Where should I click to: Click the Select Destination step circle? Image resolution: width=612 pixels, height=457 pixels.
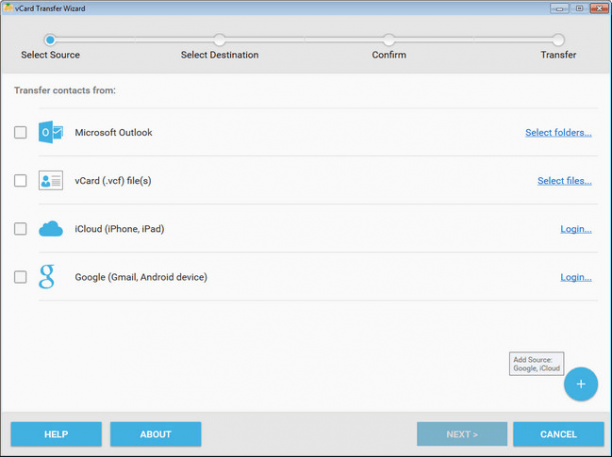click(x=219, y=39)
